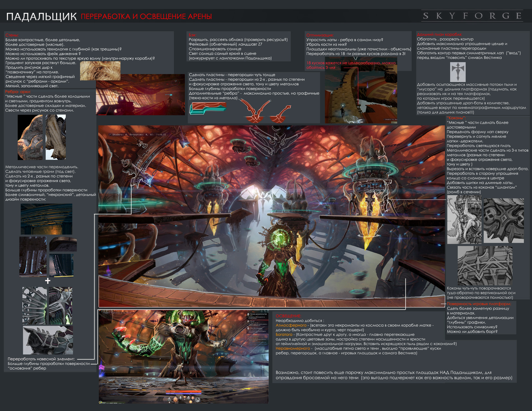
Task: Open the lower grayscale cocoon detail sketch
Action: [x=485, y=266]
